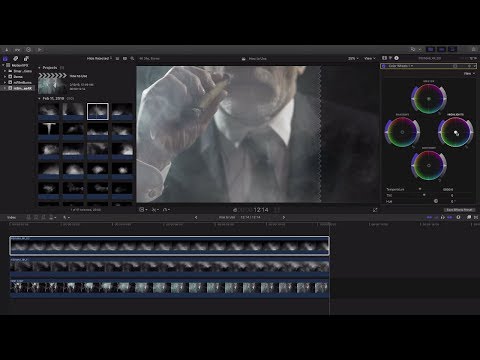The height and width of the screenshot is (360, 480).
Task: Adjust the Master color wheel puck
Action: point(429,99)
